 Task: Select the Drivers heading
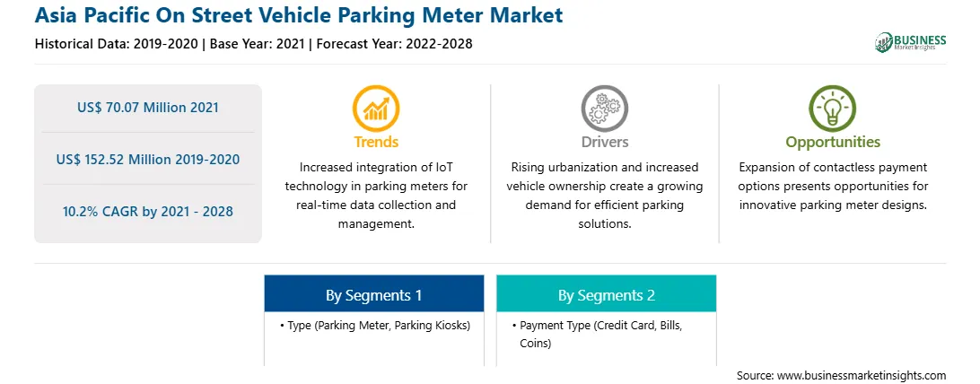(604, 142)
